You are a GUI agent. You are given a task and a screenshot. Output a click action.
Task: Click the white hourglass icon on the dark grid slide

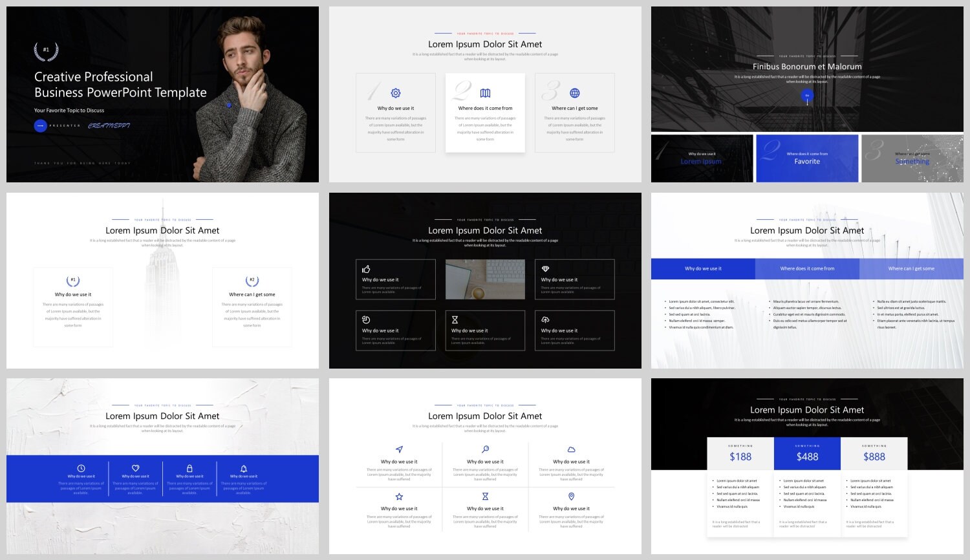coord(455,319)
